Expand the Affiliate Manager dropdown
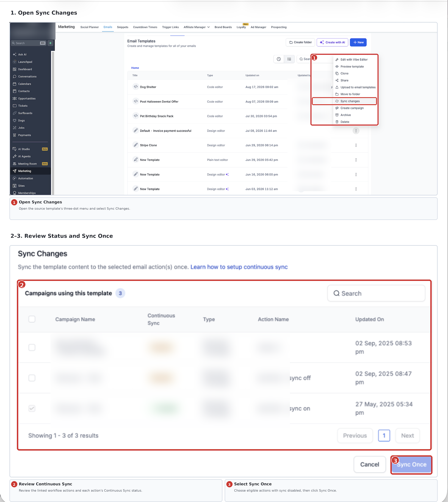 [197, 27]
